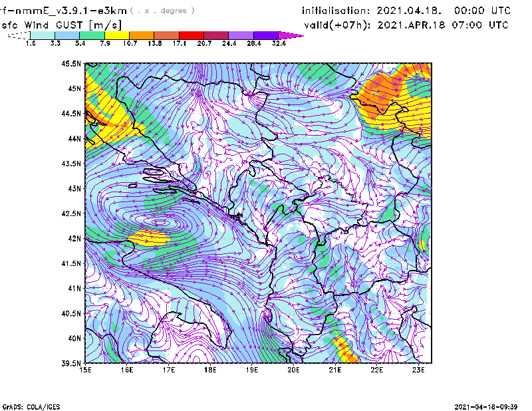
Task: Pick the salmon 13.8–17.1 legend swatch
Action: tap(167, 35)
